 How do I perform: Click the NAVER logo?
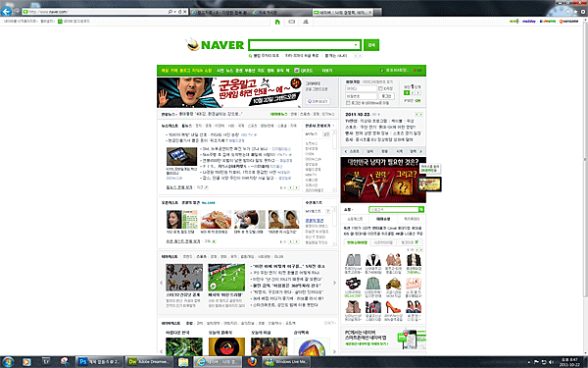pos(216,45)
